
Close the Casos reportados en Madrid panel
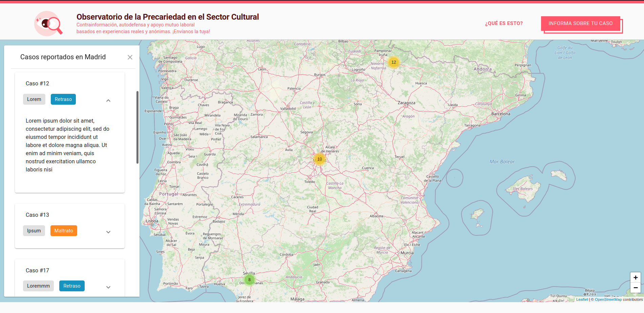(x=130, y=57)
